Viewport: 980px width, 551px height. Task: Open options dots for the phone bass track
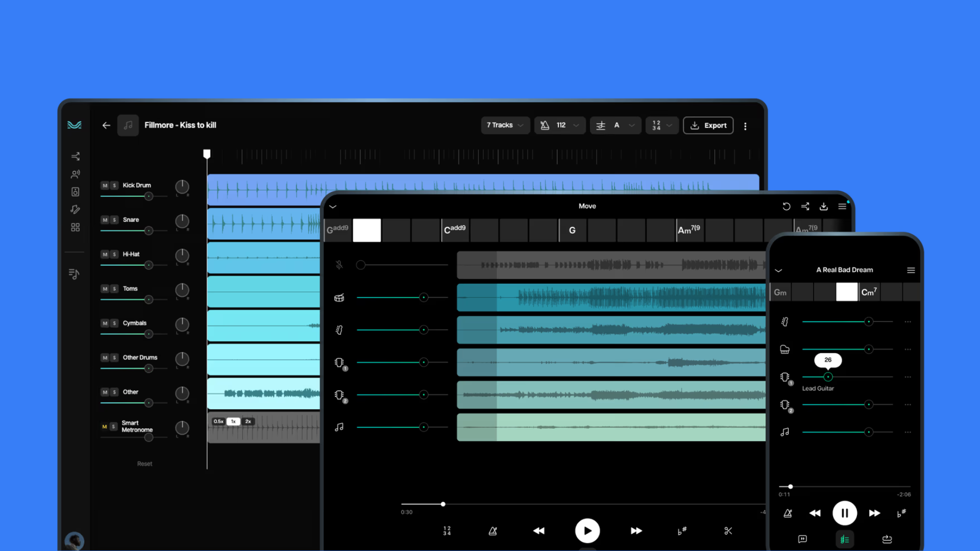click(908, 322)
